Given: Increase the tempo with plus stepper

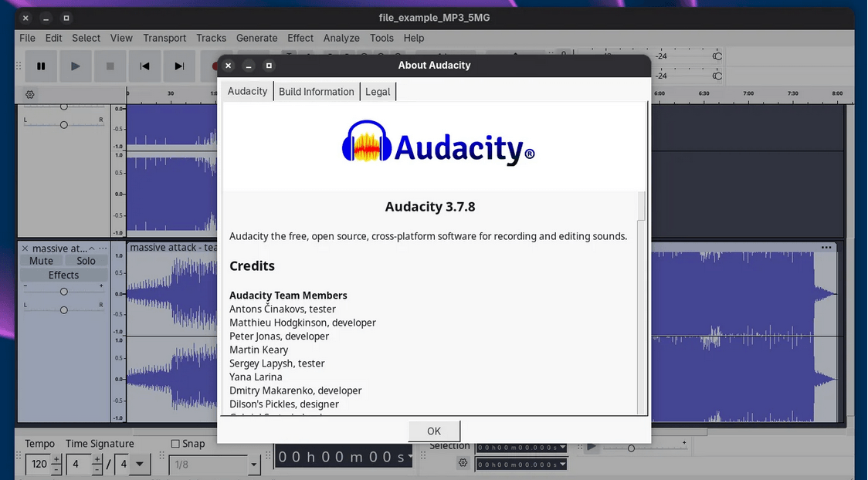Looking at the screenshot, I should pos(56,459).
